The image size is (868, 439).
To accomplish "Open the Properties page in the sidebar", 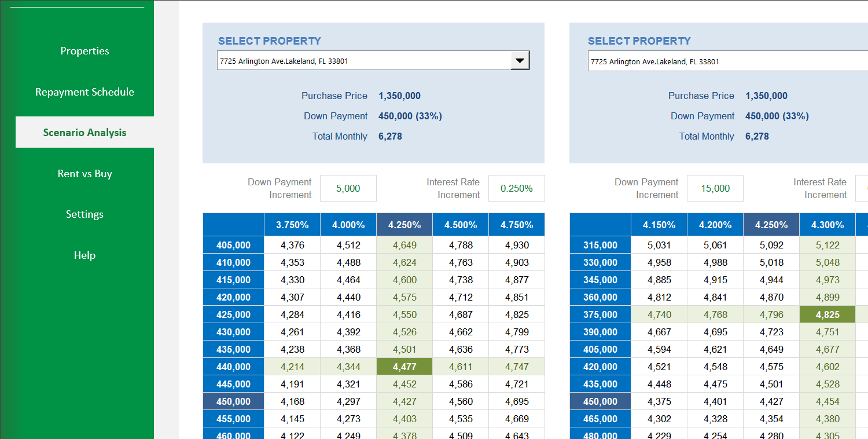I will tap(84, 51).
